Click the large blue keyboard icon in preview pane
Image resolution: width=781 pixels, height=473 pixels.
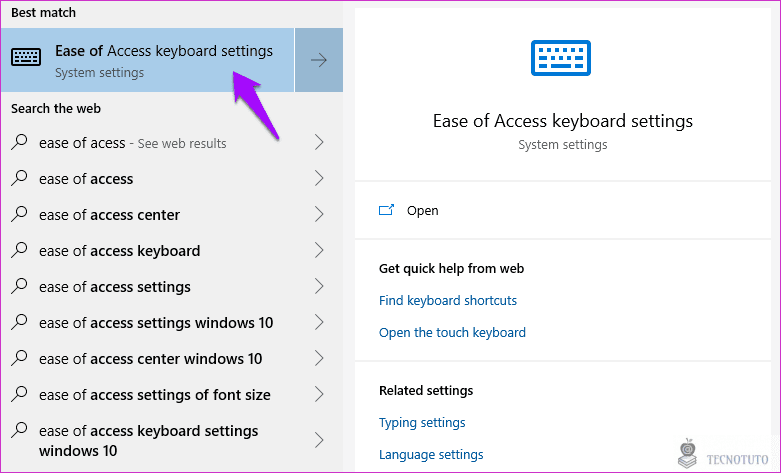(561, 58)
